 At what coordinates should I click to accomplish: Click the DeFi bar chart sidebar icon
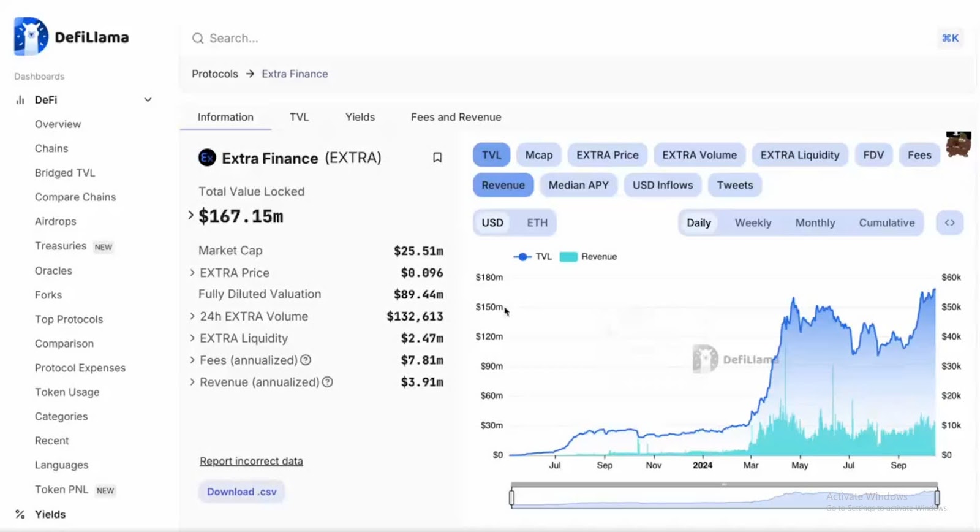click(x=20, y=100)
